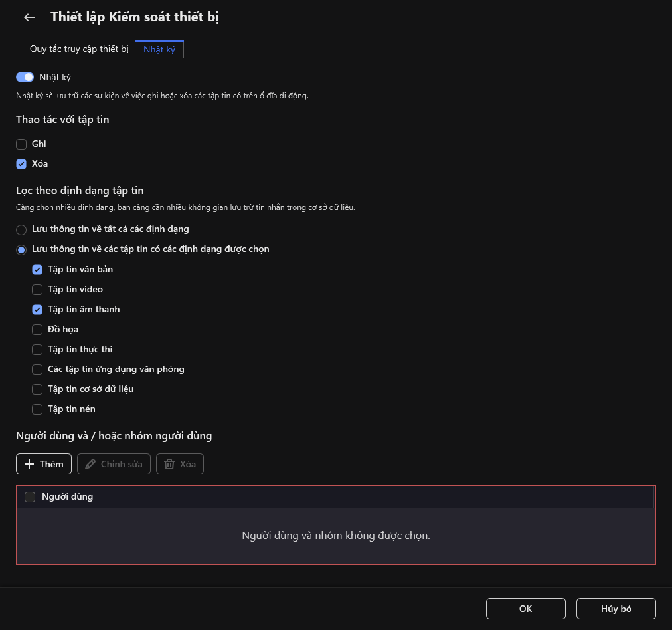672x630 pixels.
Task: Click the trash icon beside the toolbar's Xóa
Action: [169, 464]
